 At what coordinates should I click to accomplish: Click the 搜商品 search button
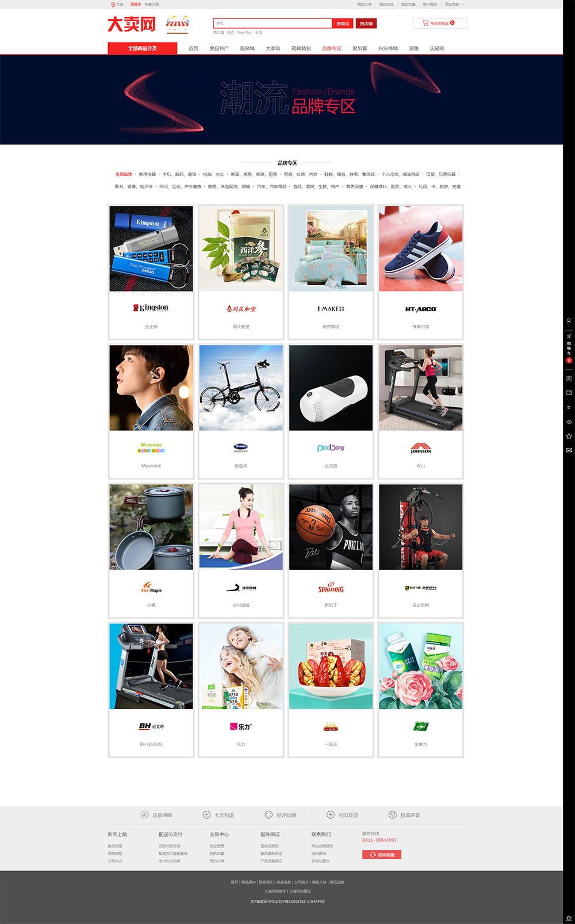tap(343, 24)
